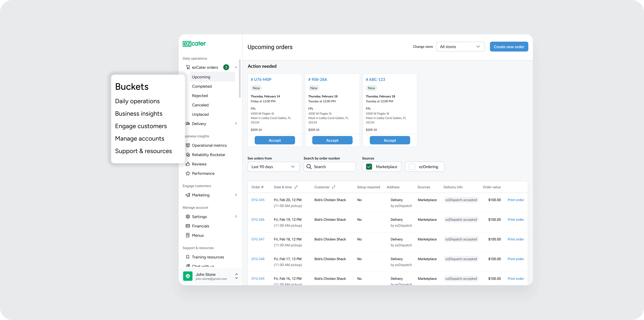Click the ezCater logo
The width and height of the screenshot is (644, 320).
(x=194, y=44)
